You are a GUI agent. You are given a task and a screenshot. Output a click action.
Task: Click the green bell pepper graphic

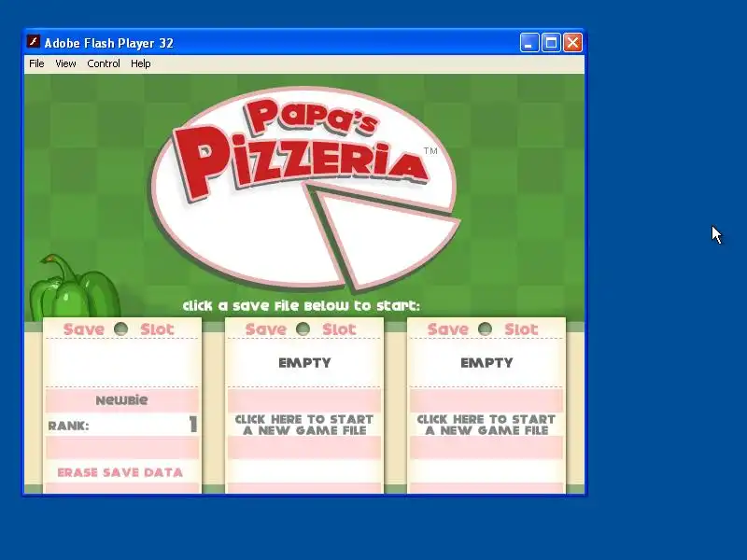74,287
